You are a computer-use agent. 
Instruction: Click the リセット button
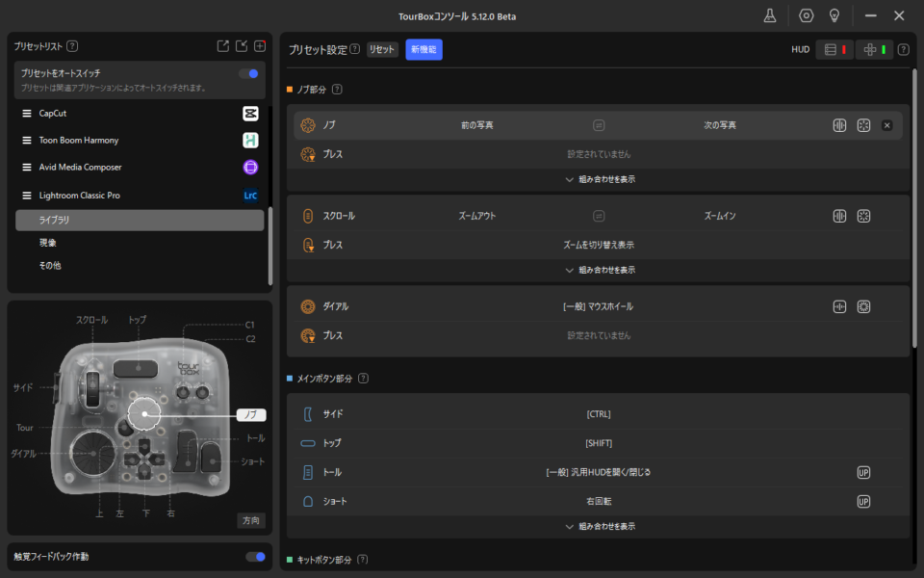coord(382,49)
